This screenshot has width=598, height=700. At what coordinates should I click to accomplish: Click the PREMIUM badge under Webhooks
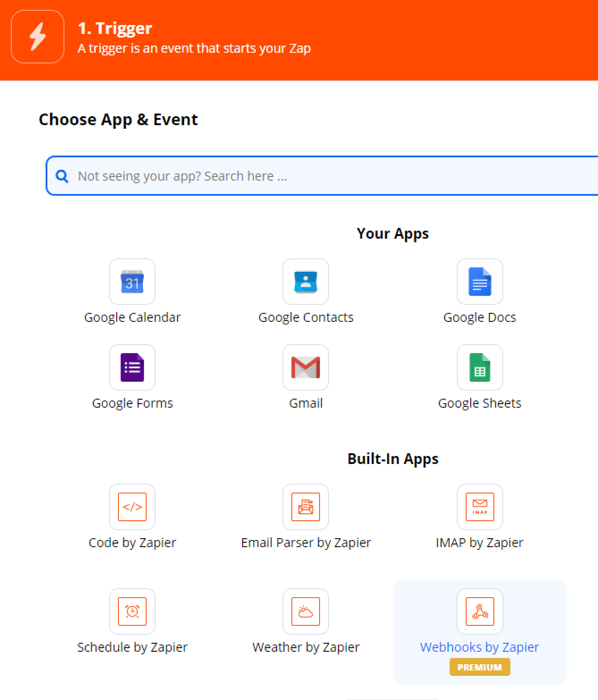[480, 667]
